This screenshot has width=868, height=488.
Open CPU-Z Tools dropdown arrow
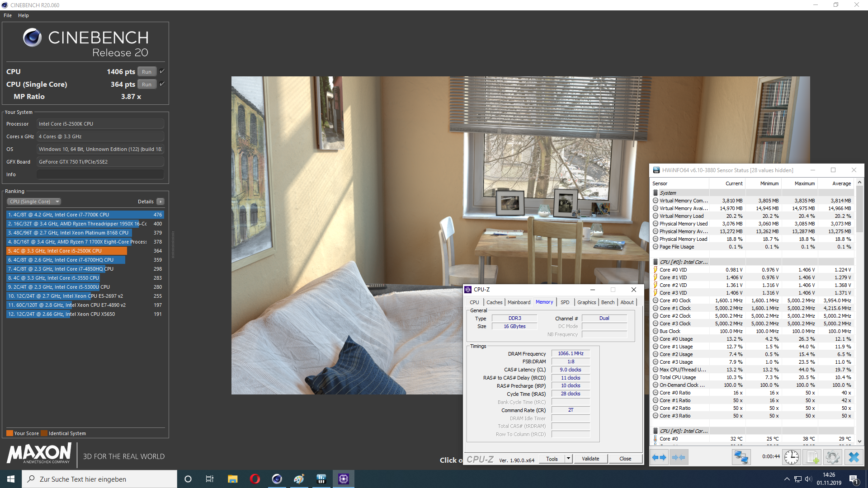click(x=568, y=459)
